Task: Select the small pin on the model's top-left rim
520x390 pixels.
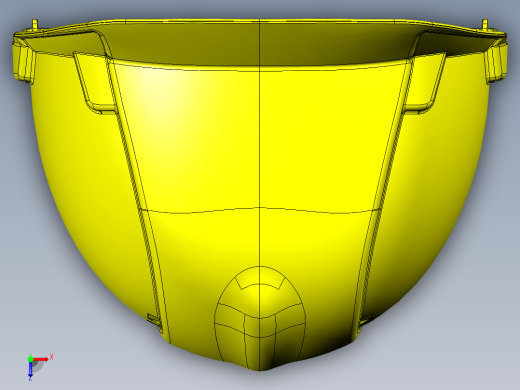Action: click(x=35, y=24)
